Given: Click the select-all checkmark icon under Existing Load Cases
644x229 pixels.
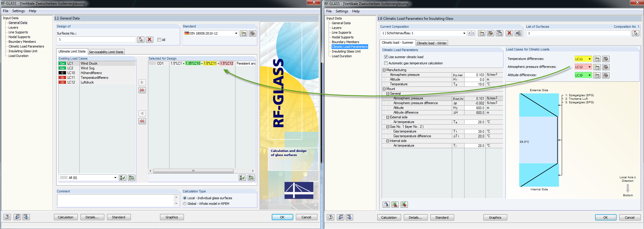Looking at the screenshot, I should (123, 178).
